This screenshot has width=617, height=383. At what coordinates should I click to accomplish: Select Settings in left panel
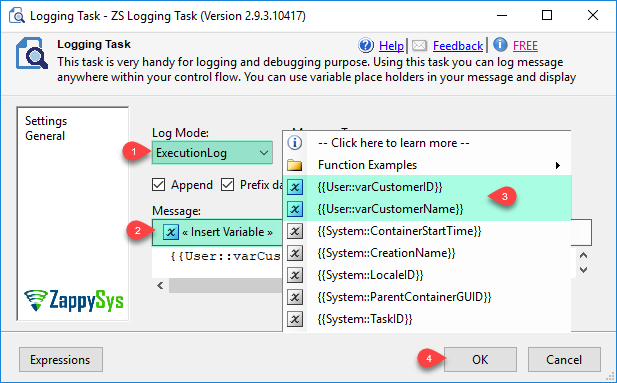pos(46,121)
